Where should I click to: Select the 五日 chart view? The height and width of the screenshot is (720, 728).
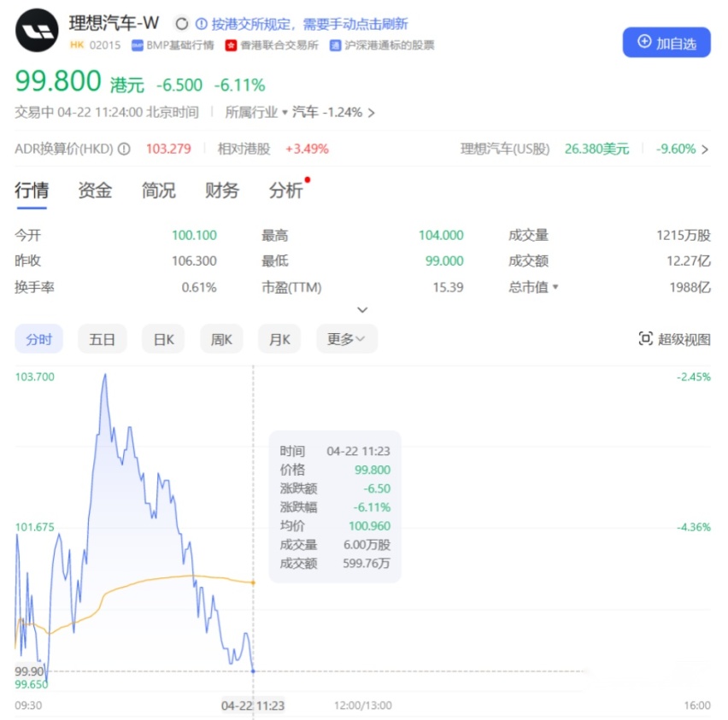pyautogui.click(x=103, y=339)
